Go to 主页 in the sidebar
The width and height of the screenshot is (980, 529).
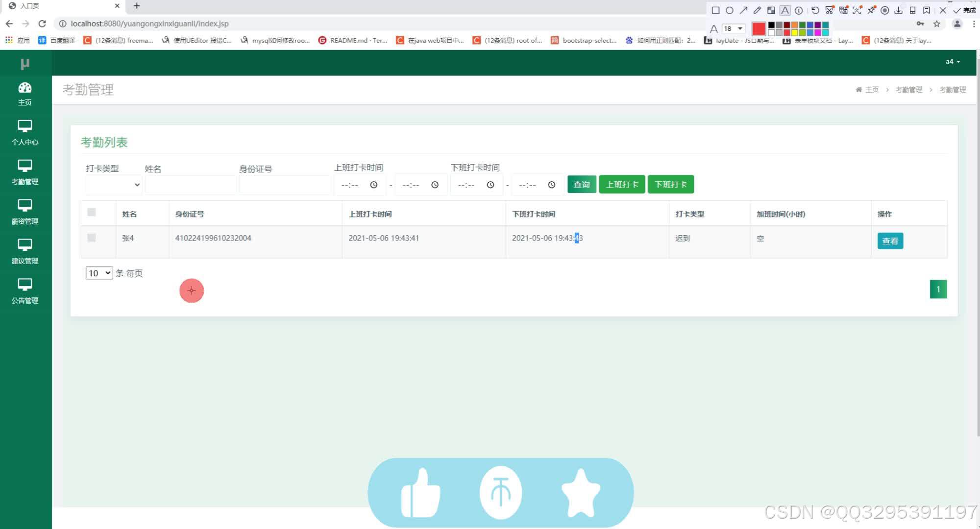point(25,94)
